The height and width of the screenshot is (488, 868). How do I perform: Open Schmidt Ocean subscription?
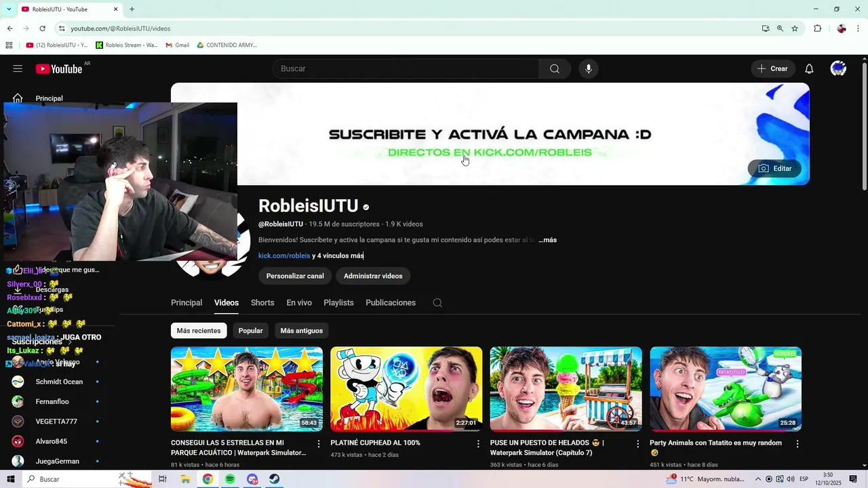(58, 382)
